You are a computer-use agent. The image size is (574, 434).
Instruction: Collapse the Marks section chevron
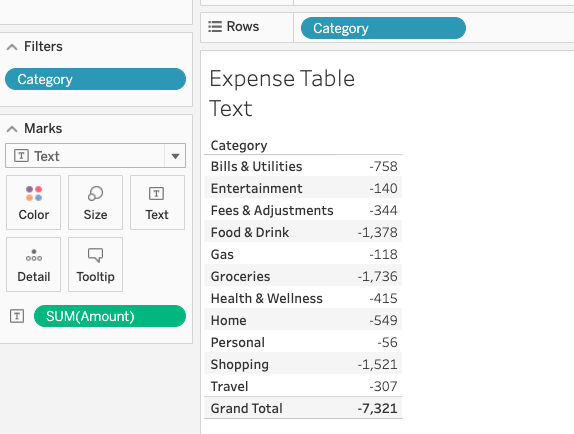coord(12,129)
